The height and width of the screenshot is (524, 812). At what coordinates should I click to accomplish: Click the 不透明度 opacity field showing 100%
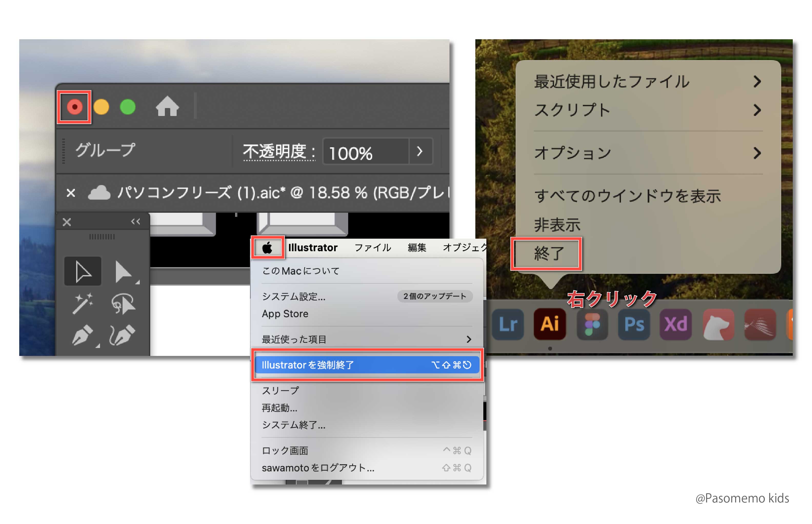click(365, 152)
